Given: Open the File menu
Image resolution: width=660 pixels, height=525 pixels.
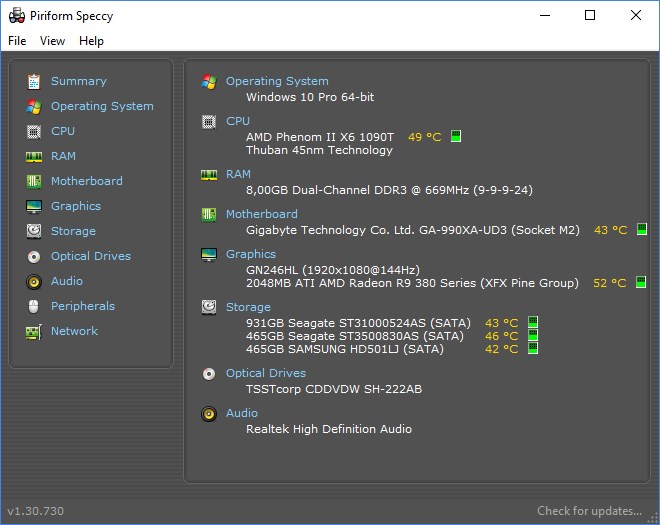Looking at the screenshot, I should point(17,41).
